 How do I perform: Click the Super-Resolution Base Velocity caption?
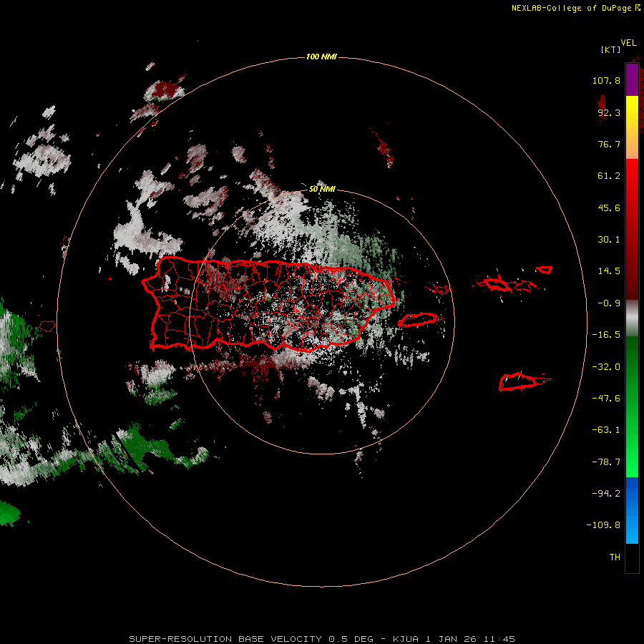(x=322, y=639)
